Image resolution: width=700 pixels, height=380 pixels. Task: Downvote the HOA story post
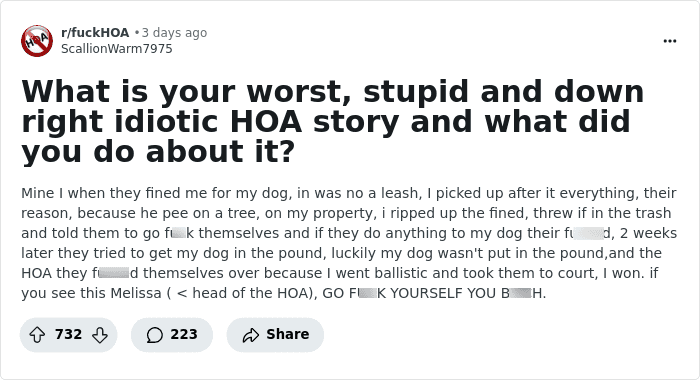(x=100, y=334)
